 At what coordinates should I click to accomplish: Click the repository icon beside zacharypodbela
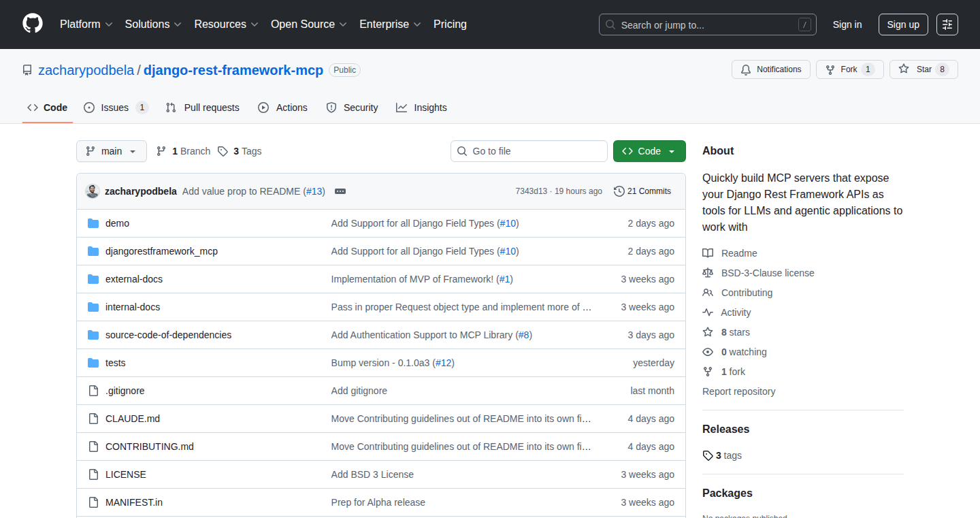27,70
